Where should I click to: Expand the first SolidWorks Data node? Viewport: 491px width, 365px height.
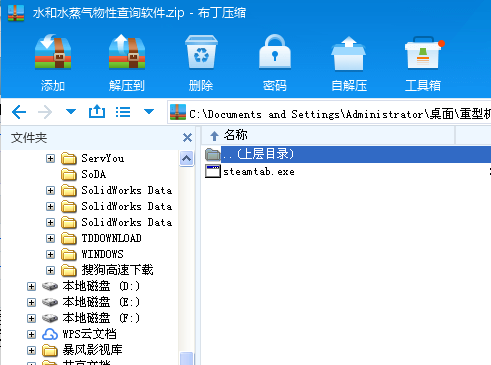50,190
